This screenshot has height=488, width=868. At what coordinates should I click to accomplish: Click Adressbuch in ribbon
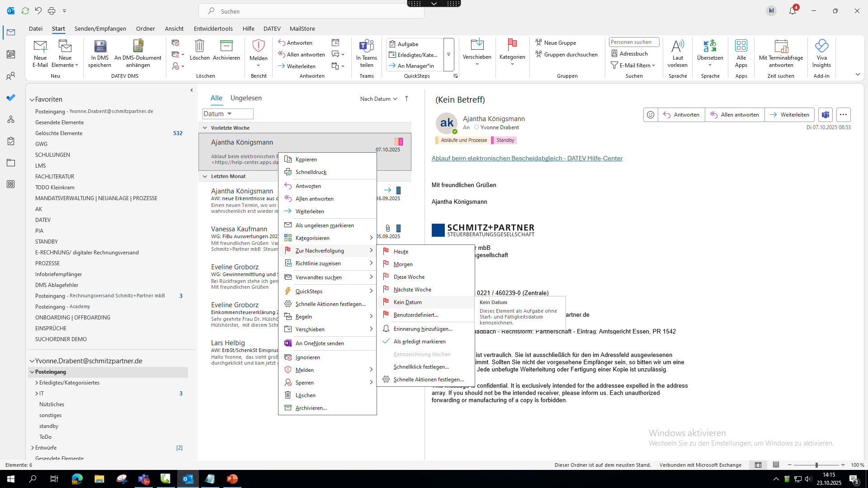coord(629,54)
